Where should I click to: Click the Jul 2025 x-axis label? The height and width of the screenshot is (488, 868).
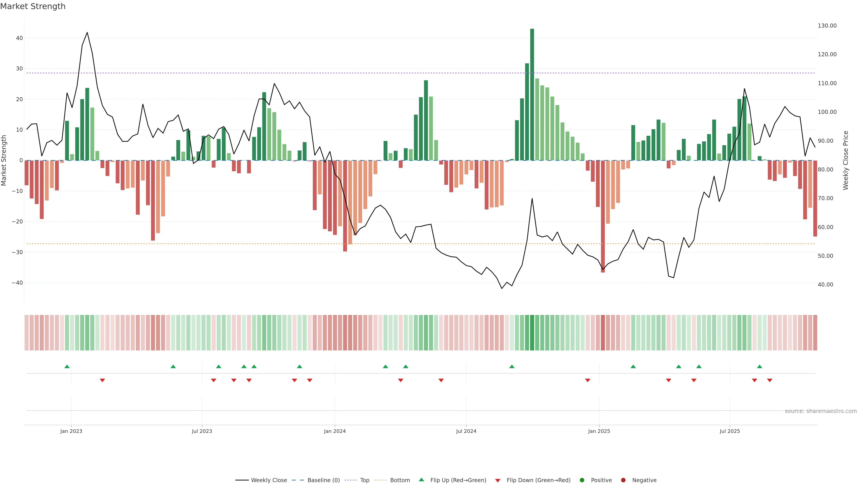729,431
